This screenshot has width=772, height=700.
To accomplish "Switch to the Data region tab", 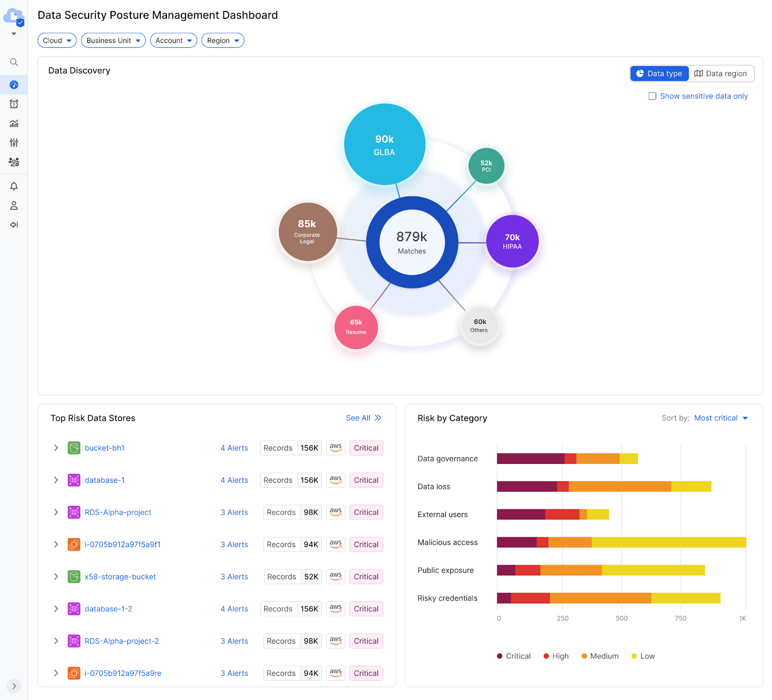I will pos(720,73).
